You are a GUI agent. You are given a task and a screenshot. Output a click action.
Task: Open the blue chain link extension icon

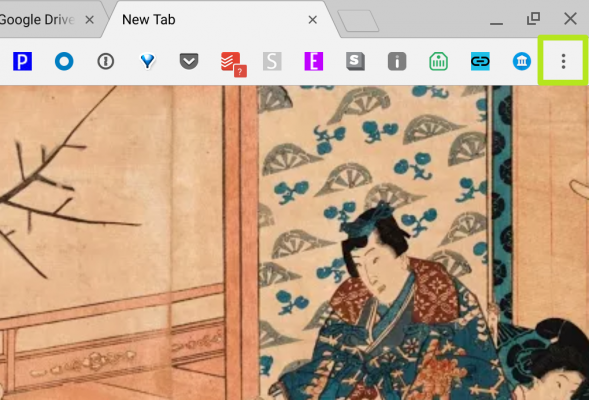480,61
